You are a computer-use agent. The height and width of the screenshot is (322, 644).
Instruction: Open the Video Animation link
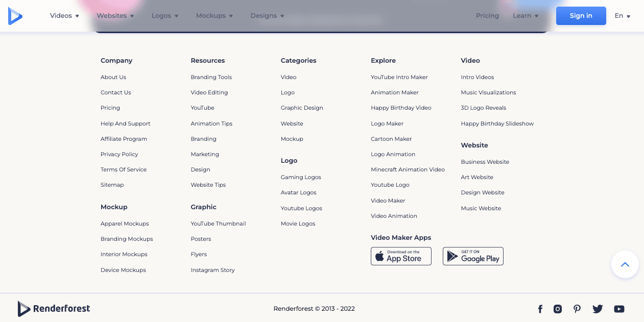click(x=394, y=216)
